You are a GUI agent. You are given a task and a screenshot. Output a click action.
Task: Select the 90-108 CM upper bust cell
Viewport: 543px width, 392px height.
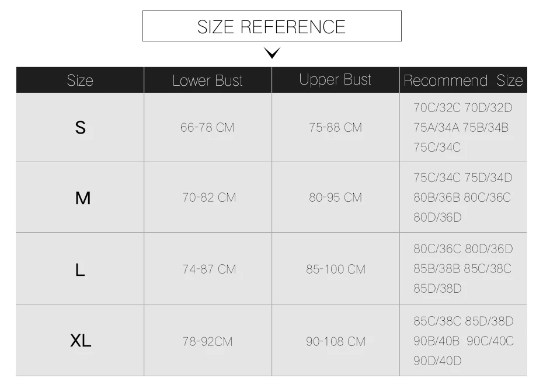[x=336, y=341]
